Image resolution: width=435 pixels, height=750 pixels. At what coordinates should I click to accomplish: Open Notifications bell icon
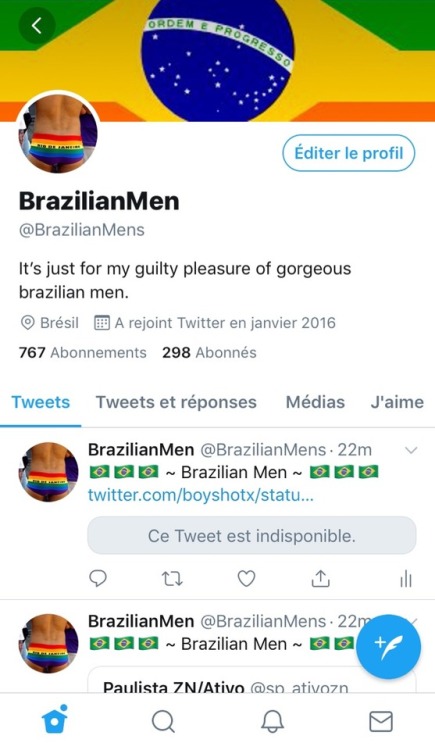pyautogui.click(x=272, y=721)
